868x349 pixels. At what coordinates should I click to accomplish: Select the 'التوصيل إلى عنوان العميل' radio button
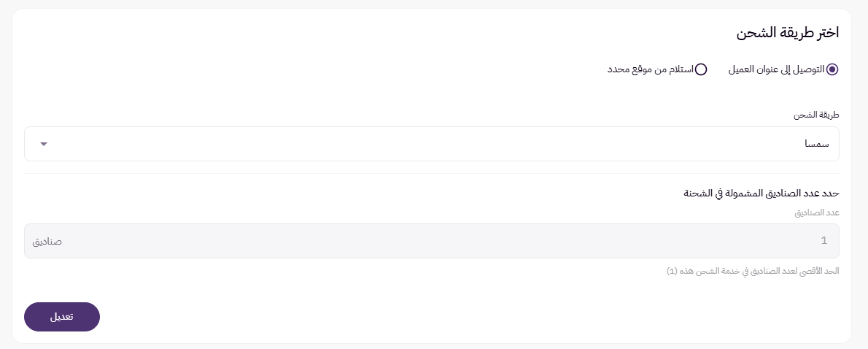832,70
